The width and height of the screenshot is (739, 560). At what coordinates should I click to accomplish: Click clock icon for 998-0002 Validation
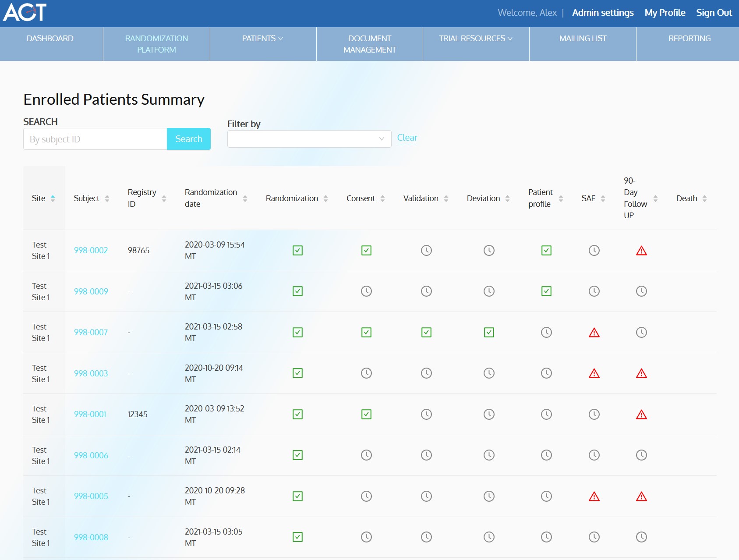426,250
